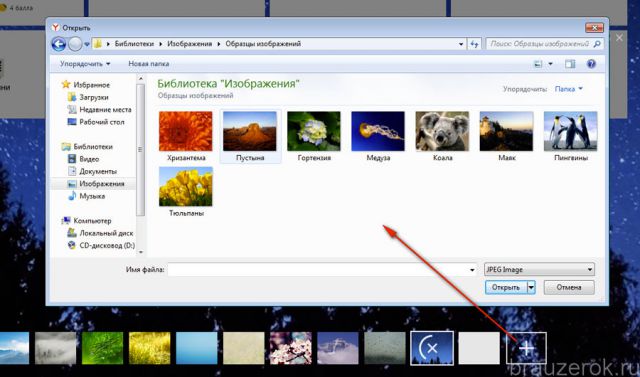Click sidebar scrollbar down arrow
Screen dimensions: 640x377
click(x=141, y=252)
